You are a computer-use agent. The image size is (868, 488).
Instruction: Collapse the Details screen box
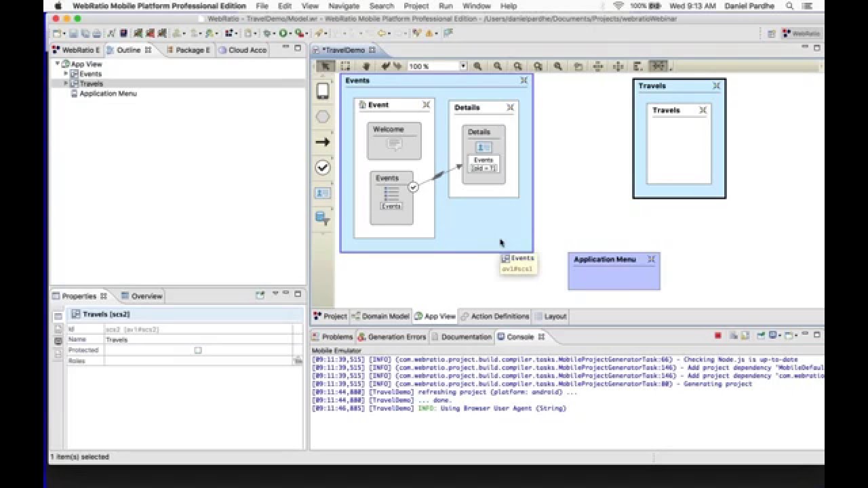coord(510,107)
